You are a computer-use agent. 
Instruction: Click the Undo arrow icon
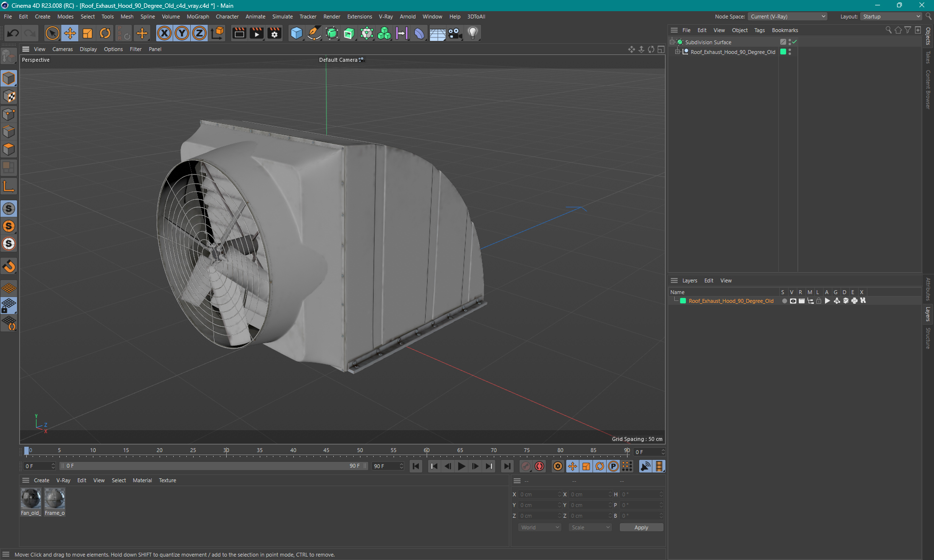[x=13, y=33]
